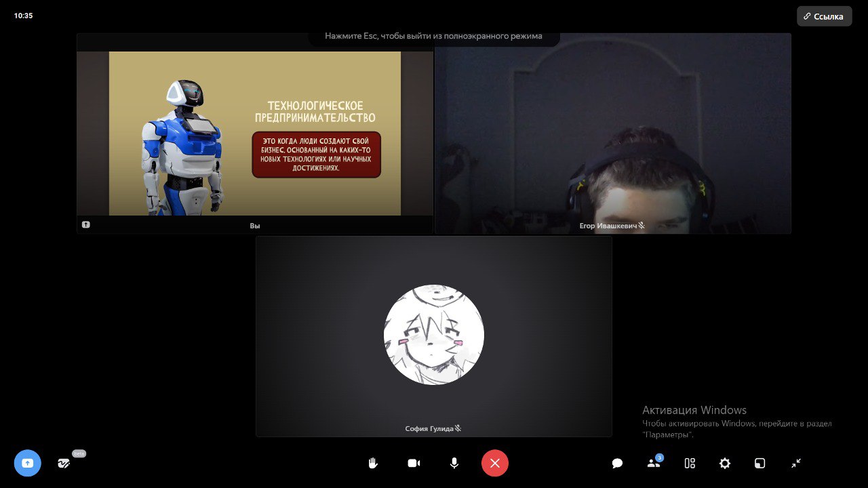868x488 pixels.
Task: Copy the meeting link via Ссылка button
Action: tap(825, 16)
